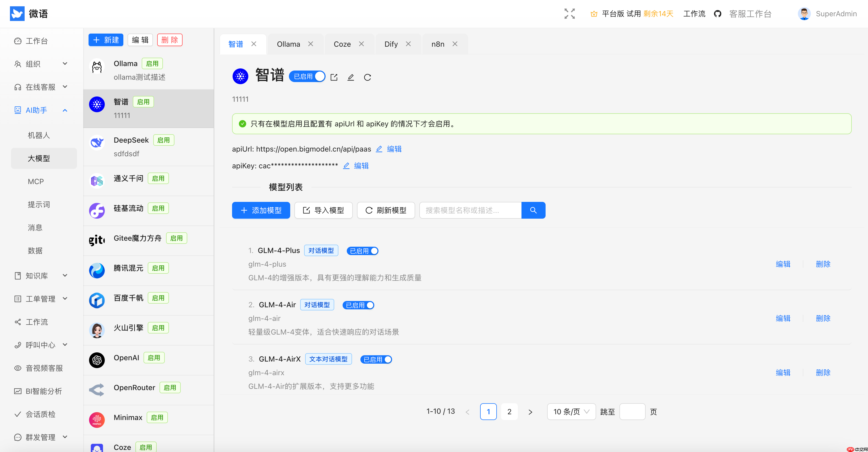Viewport: 868px width, 452px height.
Task: Select the 工作流 sidebar icon
Action: 18,322
